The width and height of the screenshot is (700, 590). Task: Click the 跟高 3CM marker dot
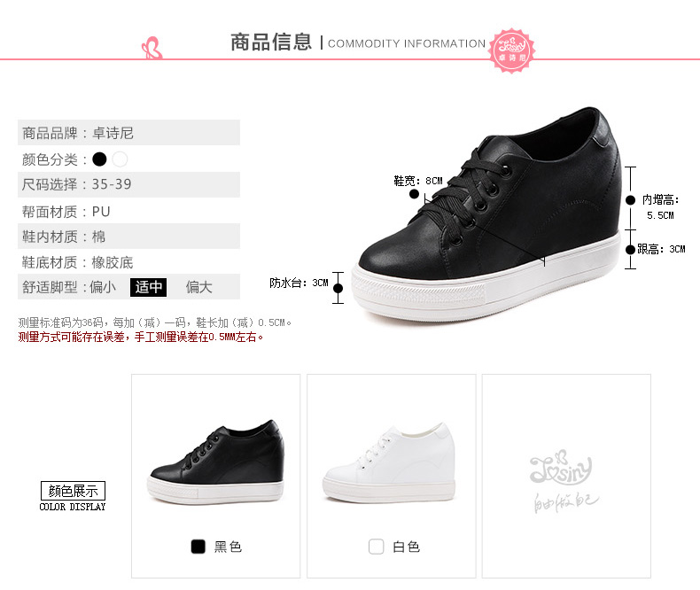pos(630,250)
